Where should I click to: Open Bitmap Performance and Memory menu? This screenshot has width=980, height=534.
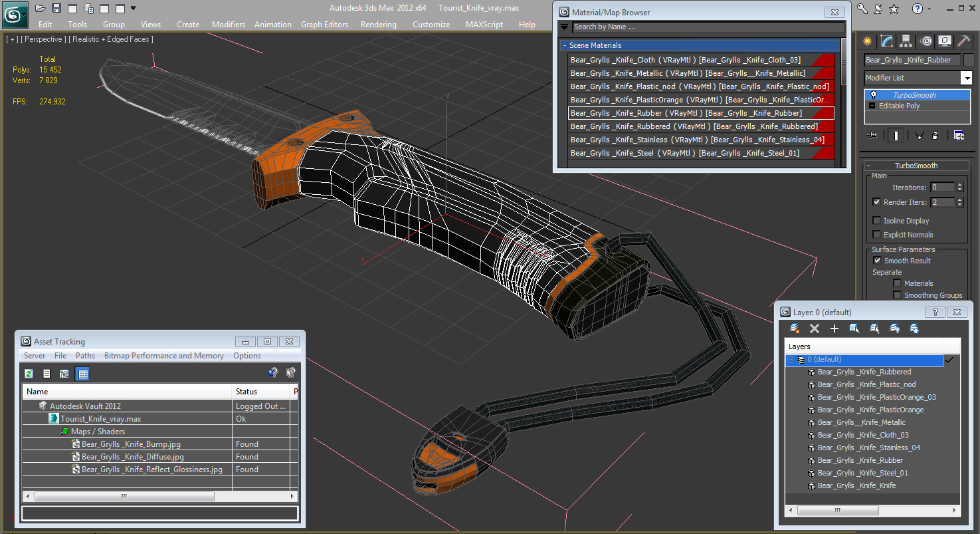164,356
